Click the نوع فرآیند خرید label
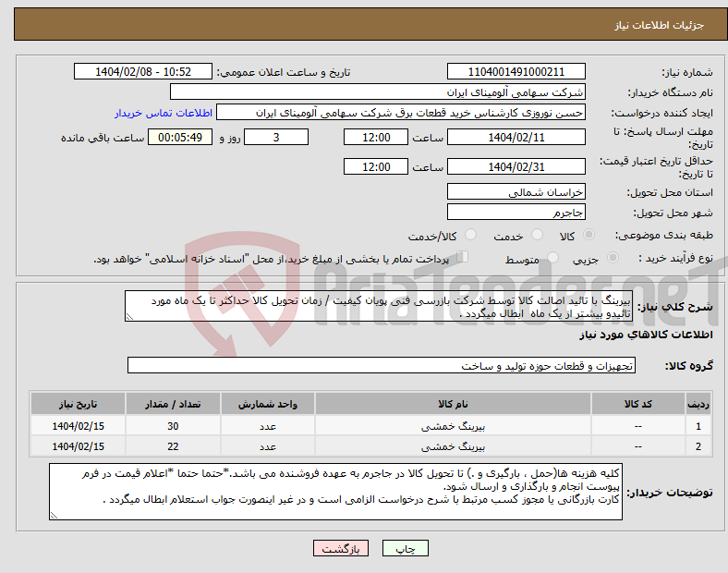This screenshot has height=573, width=728. [675, 258]
